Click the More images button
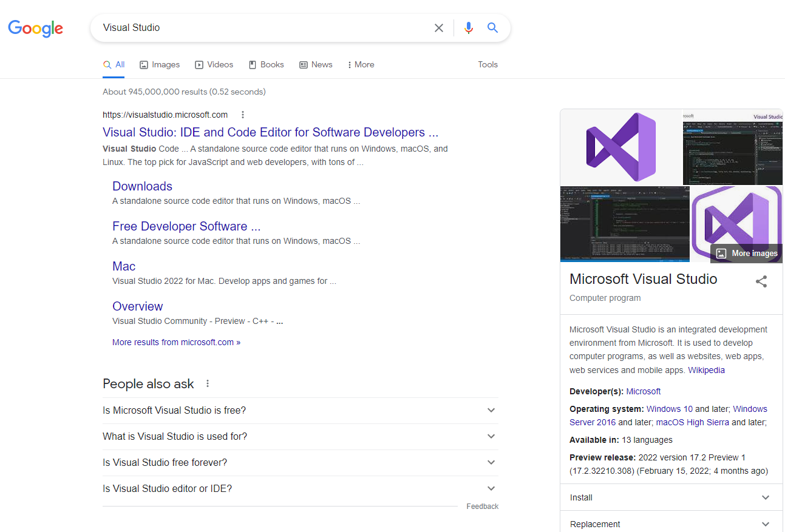This screenshot has height=532, width=785. pyautogui.click(x=747, y=254)
